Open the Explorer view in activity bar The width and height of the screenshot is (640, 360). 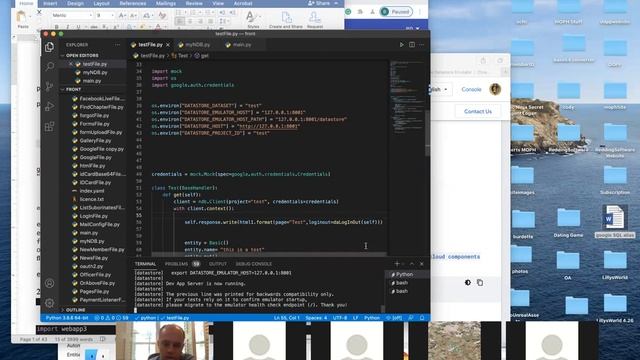point(49,47)
